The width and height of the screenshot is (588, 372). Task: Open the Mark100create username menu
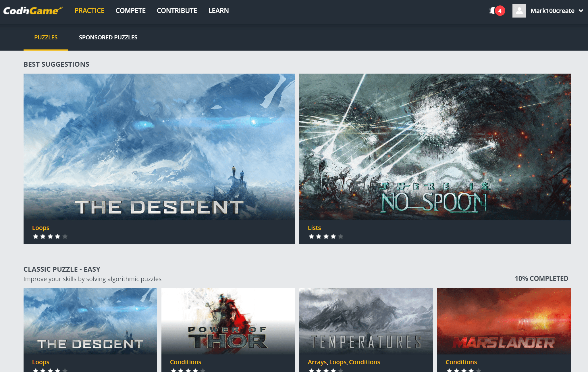(x=552, y=11)
